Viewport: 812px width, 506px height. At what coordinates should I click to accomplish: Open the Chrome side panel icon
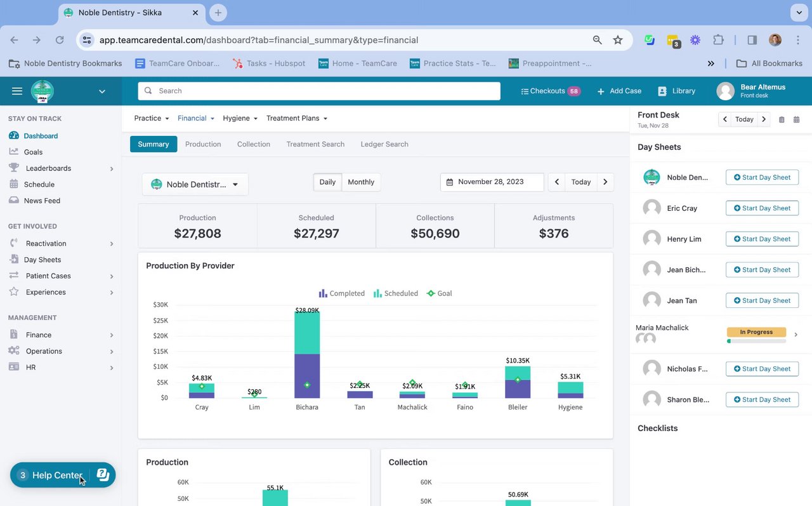tap(752, 40)
